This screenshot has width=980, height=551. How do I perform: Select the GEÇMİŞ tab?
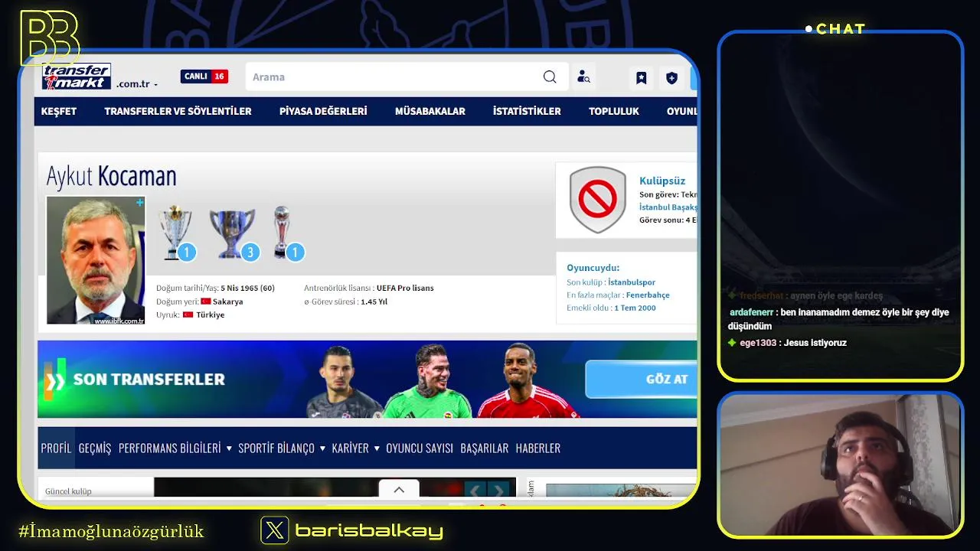tap(95, 448)
